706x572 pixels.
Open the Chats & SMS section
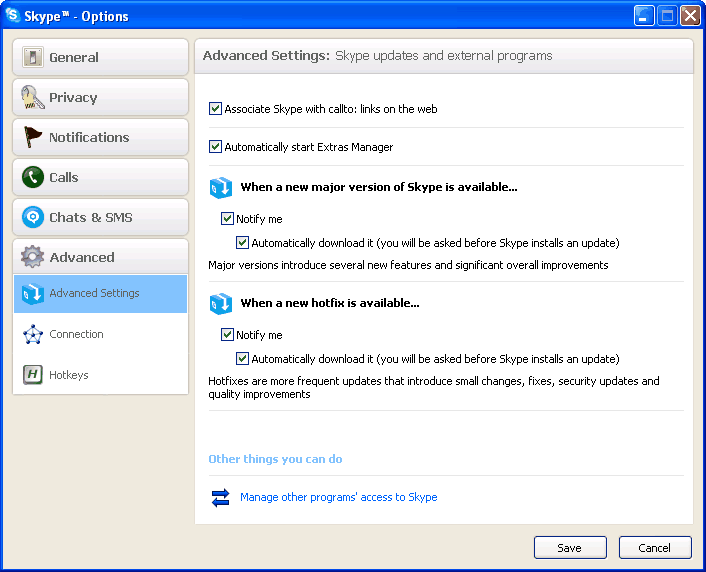(100, 218)
